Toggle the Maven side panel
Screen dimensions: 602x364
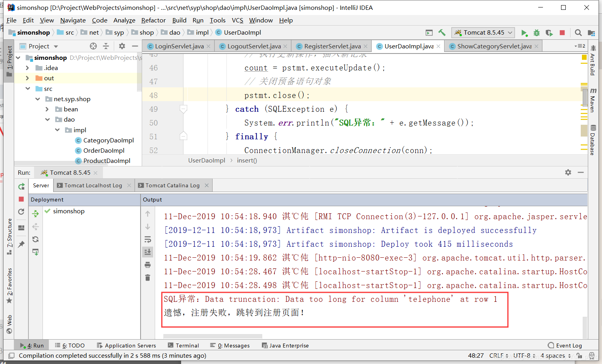click(x=593, y=101)
